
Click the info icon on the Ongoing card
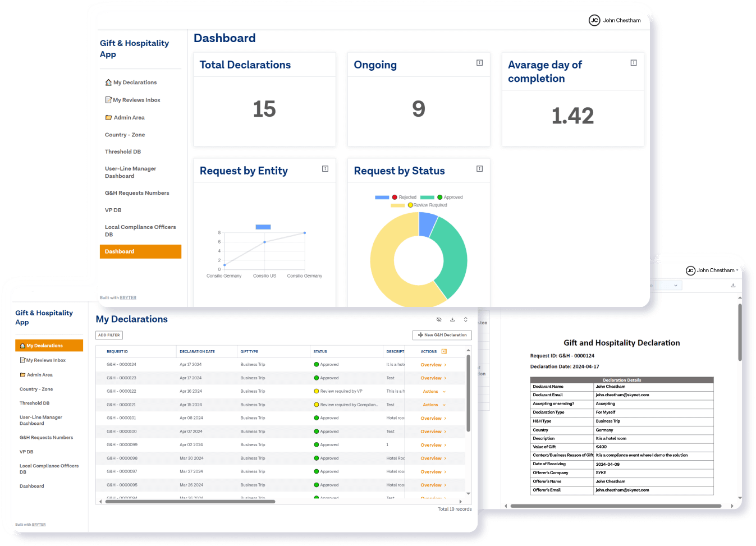pos(479,63)
